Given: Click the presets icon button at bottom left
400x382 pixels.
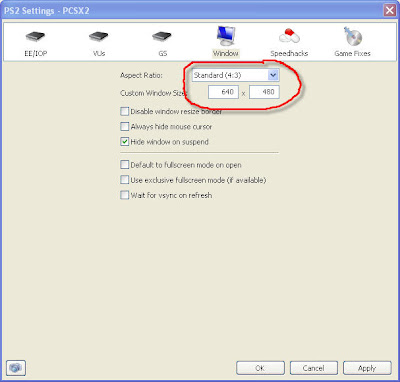Looking at the screenshot, I should [16, 368].
